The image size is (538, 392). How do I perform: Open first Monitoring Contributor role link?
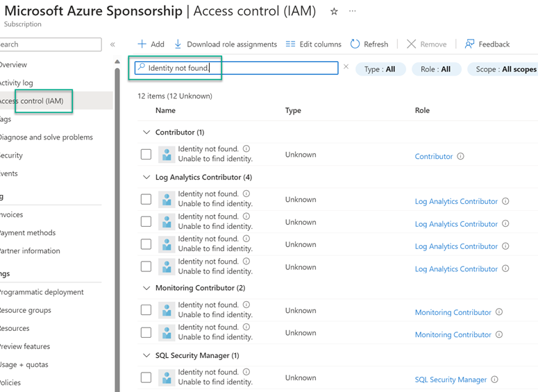click(x=453, y=312)
